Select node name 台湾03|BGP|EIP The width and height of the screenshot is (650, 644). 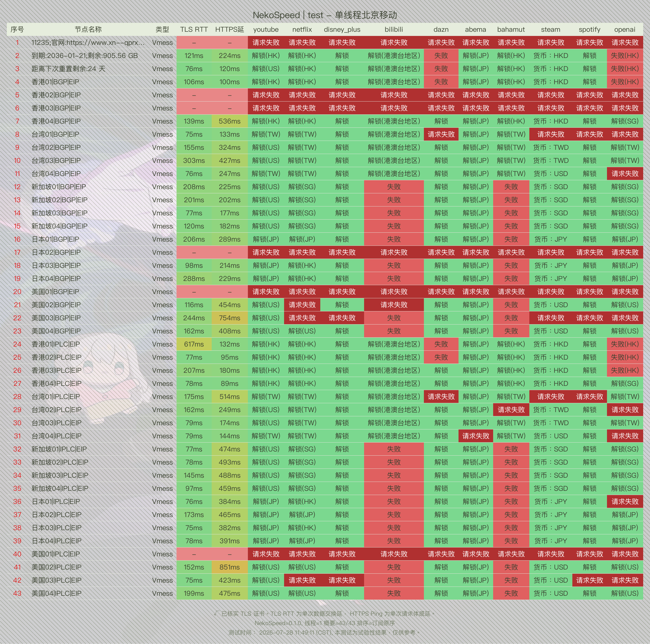coord(56,161)
